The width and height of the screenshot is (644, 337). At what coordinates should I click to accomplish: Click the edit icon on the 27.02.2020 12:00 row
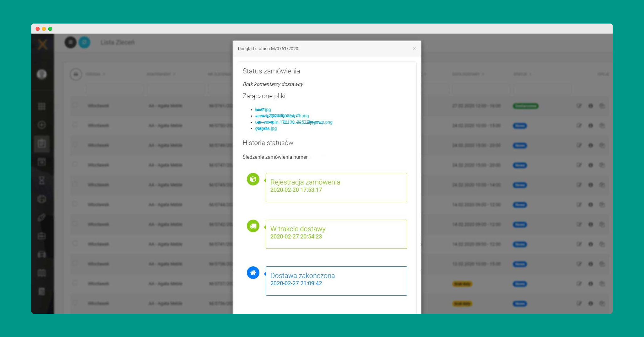coord(579,106)
